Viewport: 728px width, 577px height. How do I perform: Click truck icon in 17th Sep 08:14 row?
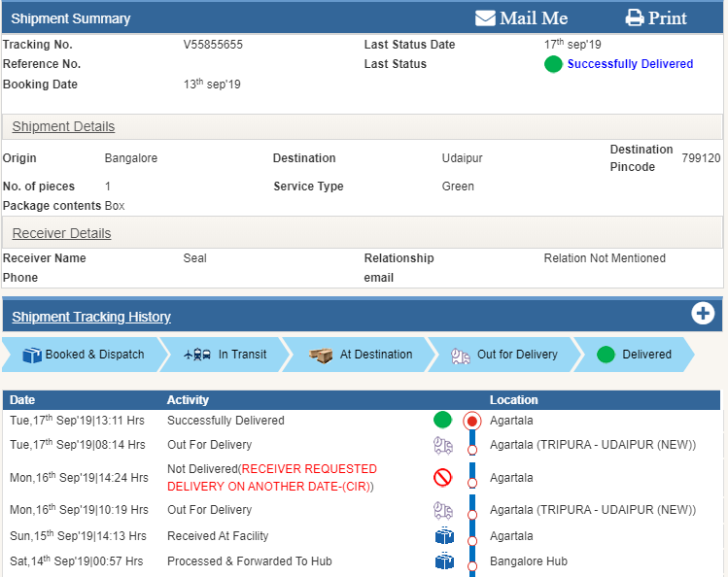coord(443,445)
